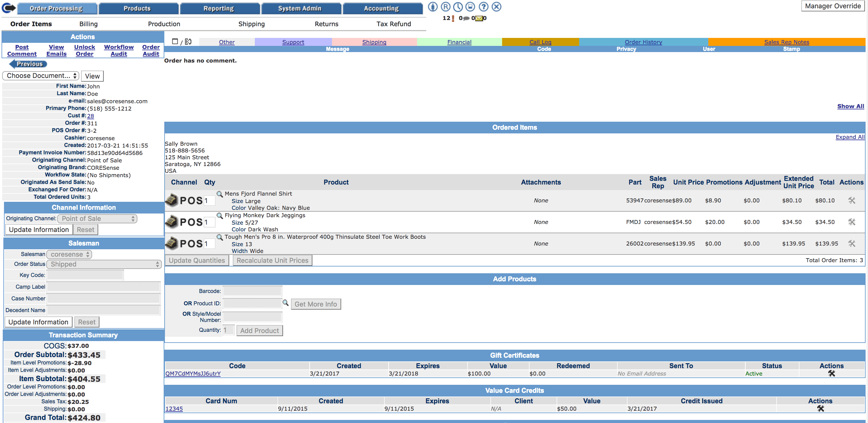Switch to the Production sub-tab
Screen dimensions: 868x423
coord(164,24)
